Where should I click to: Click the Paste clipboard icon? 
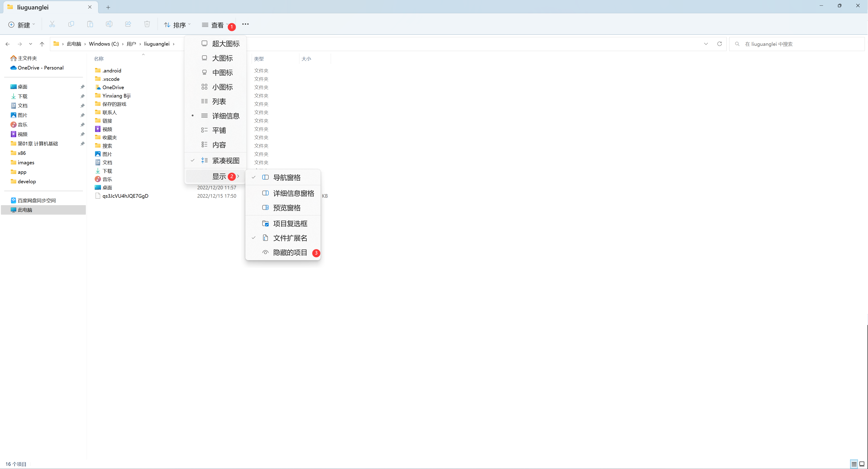click(x=90, y=24)
